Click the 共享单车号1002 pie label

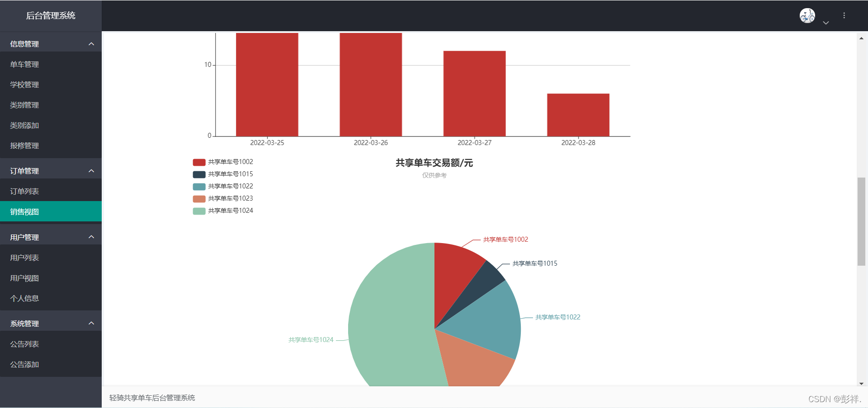click(505, 239)
